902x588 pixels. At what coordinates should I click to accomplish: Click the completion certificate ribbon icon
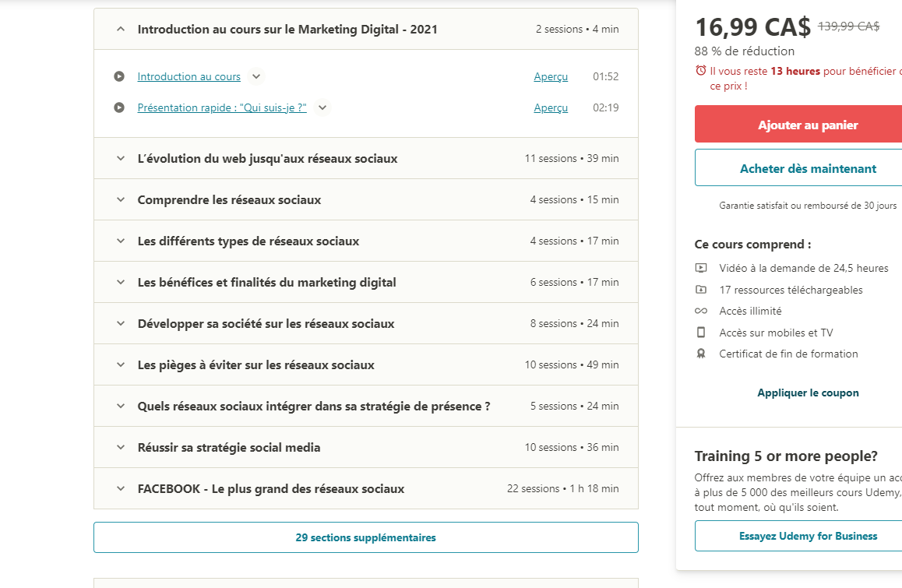coord(701,354)
